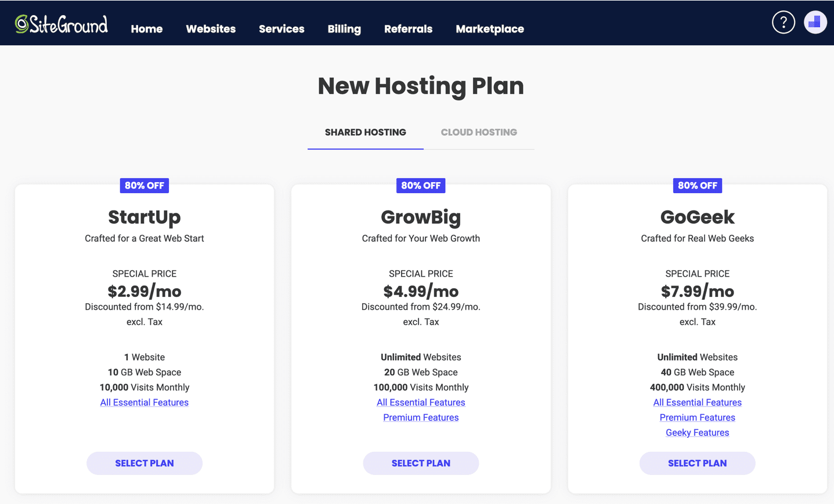Viewport: 834px width, 504px height.
Task: Select the StartUp plan
Action: coord(145,463)
